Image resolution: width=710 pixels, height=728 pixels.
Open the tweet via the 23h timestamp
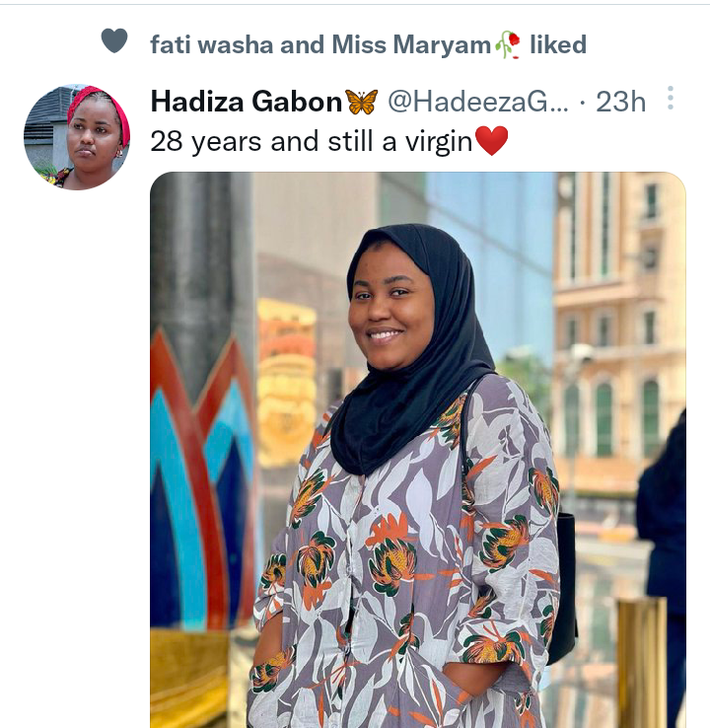coord(621,102)
